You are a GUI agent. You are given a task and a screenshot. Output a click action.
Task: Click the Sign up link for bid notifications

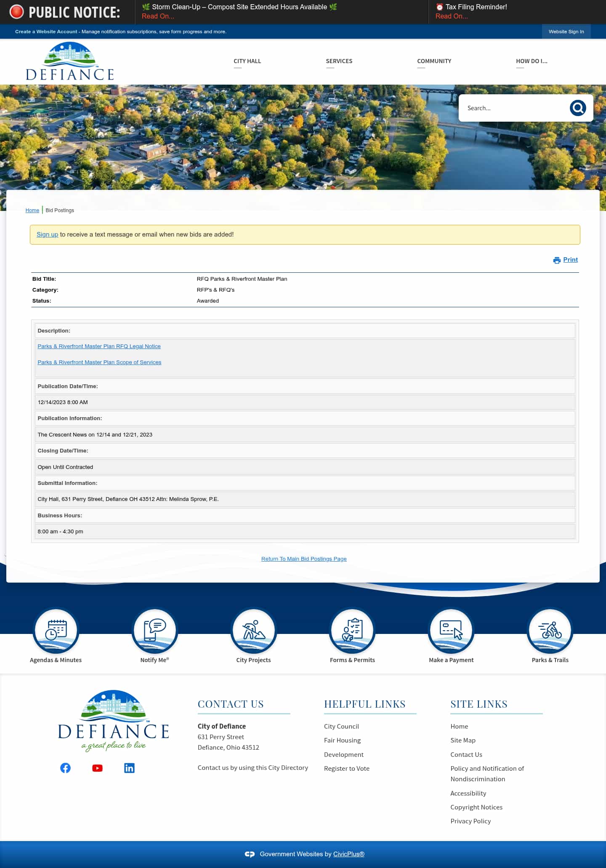(47, 234)
